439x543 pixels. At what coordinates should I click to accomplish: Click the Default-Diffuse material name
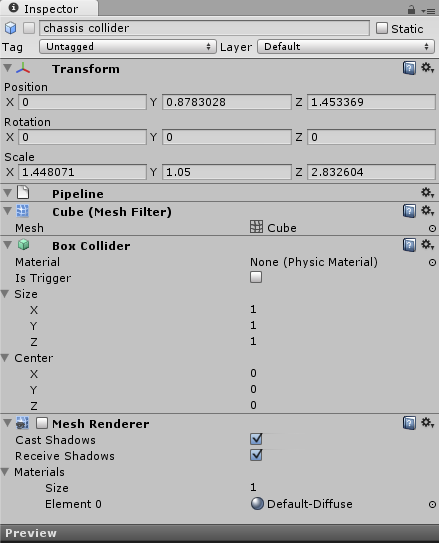tap(310, 504)
